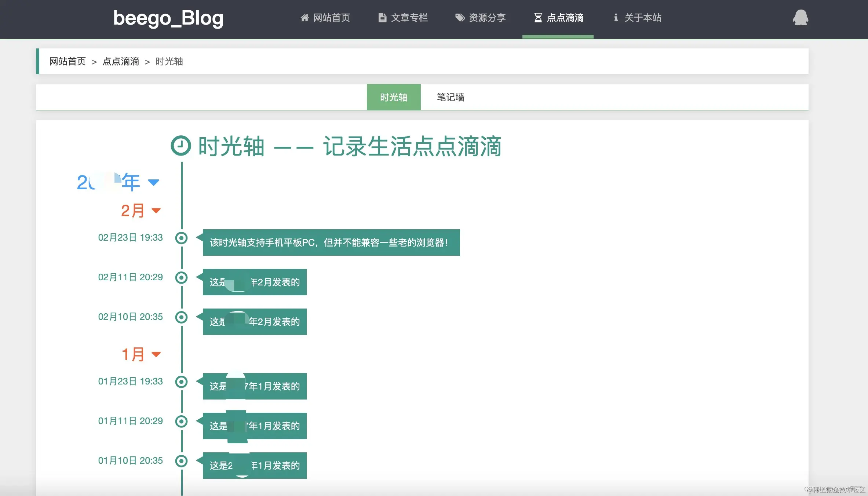The height and width of the screenshot is (496, 868).
Task: Click timeline marker for 02月11日 20:29
Action: point(181,278)
